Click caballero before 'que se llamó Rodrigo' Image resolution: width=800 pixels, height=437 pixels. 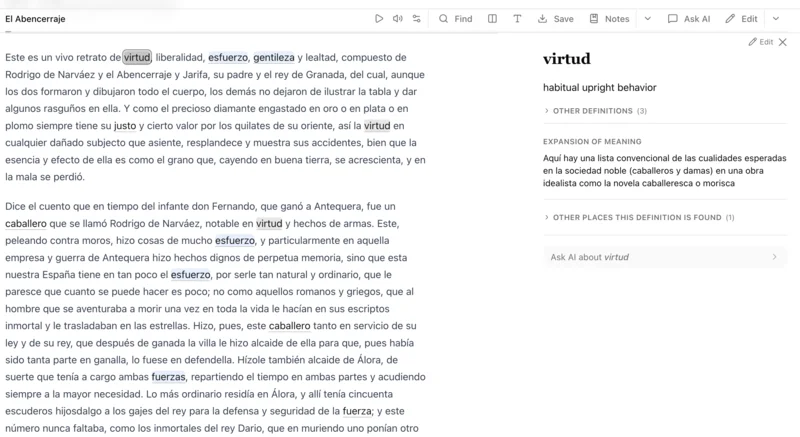(x=26, y=223)
